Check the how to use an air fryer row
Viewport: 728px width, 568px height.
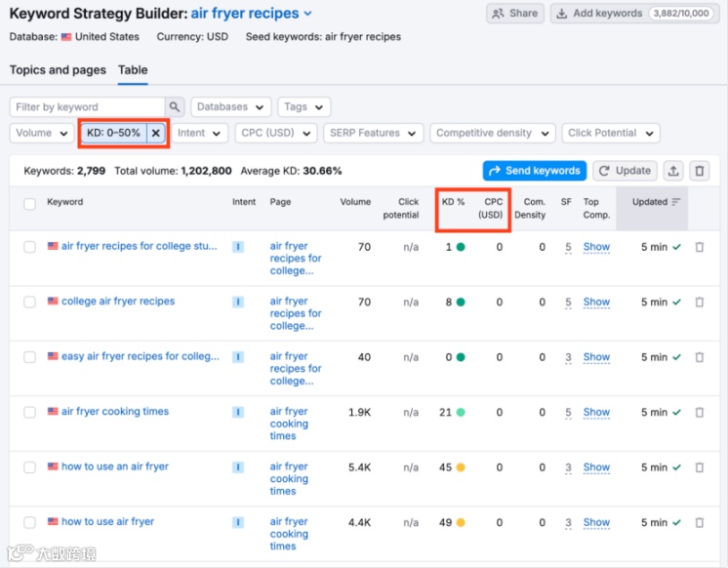click(29, 467)
